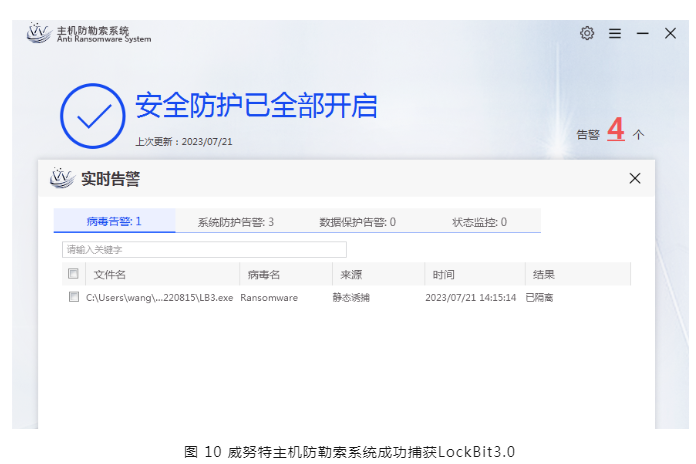
Task: Close the 实时告警 dialog
Action: coord(634,178)
